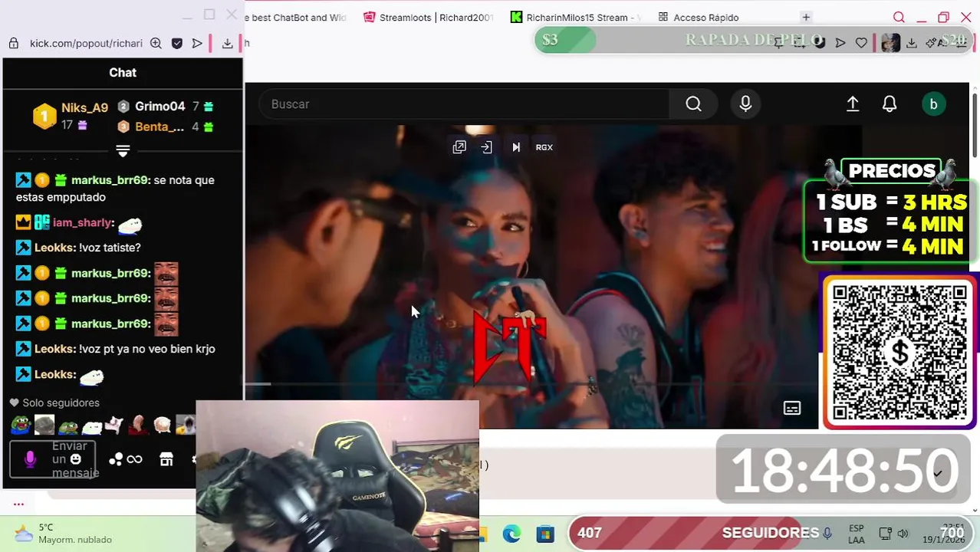Click the Chat header title

point(123,72)
